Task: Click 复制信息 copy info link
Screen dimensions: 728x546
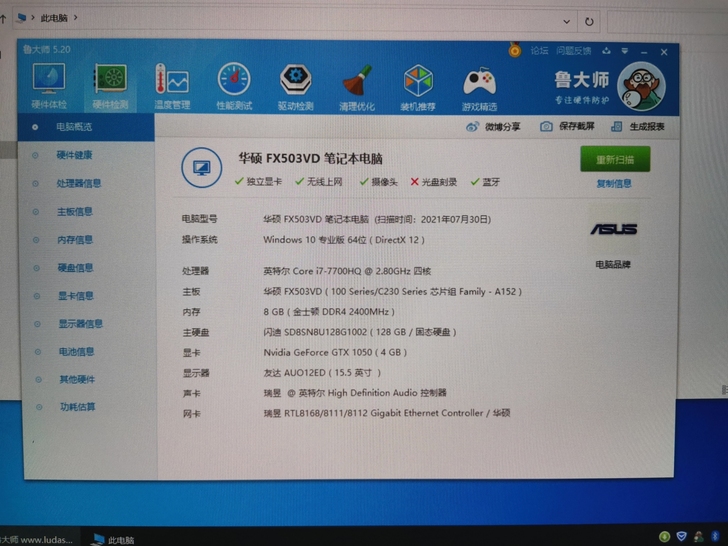Action: pyautogui.click(x=614, y=184)
